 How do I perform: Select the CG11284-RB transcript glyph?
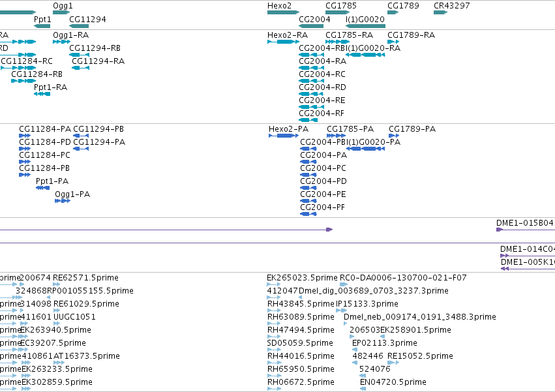[23, 81]
